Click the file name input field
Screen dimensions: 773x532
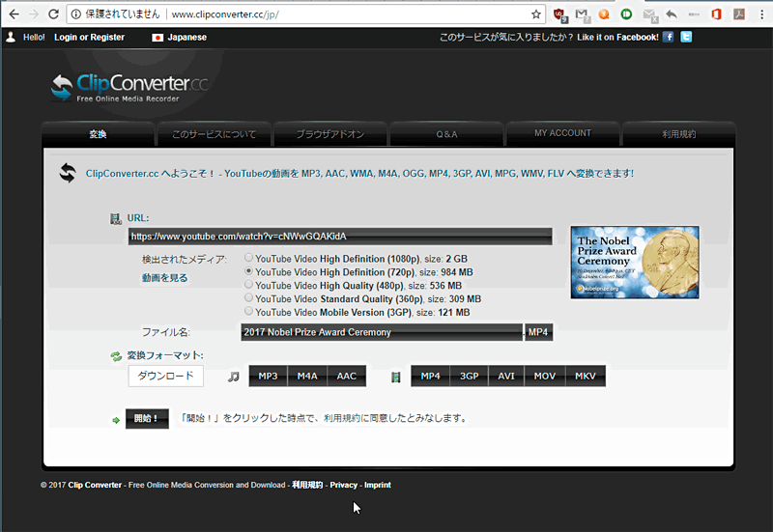coord(382,332)
